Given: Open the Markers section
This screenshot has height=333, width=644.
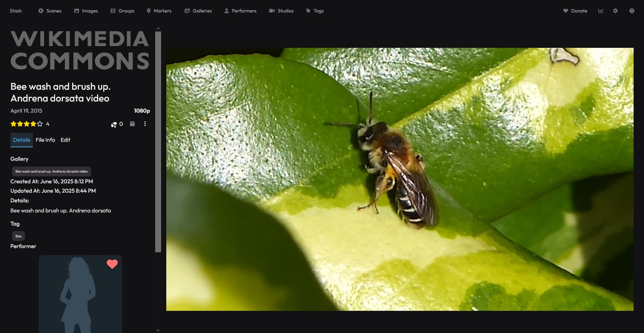Looking at the screenshot, I should point(159,11).
